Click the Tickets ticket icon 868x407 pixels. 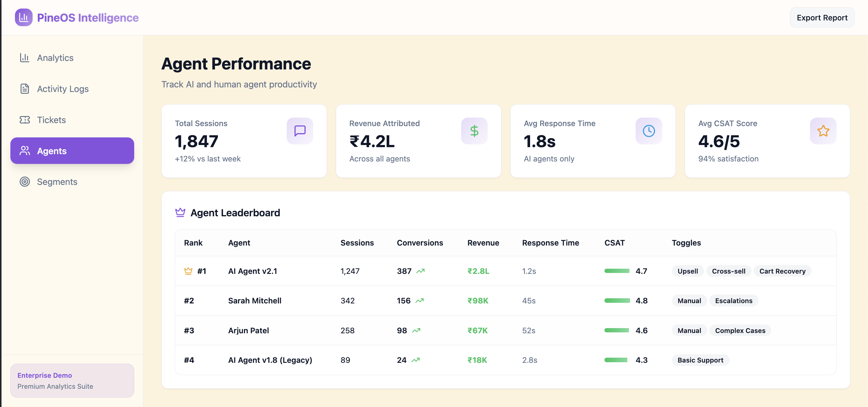tap(25, 120)
